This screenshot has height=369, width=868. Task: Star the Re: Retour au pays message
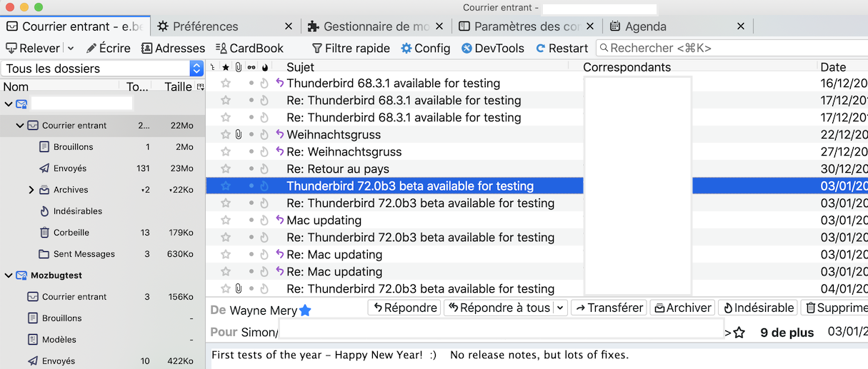(x=226, y=169)
